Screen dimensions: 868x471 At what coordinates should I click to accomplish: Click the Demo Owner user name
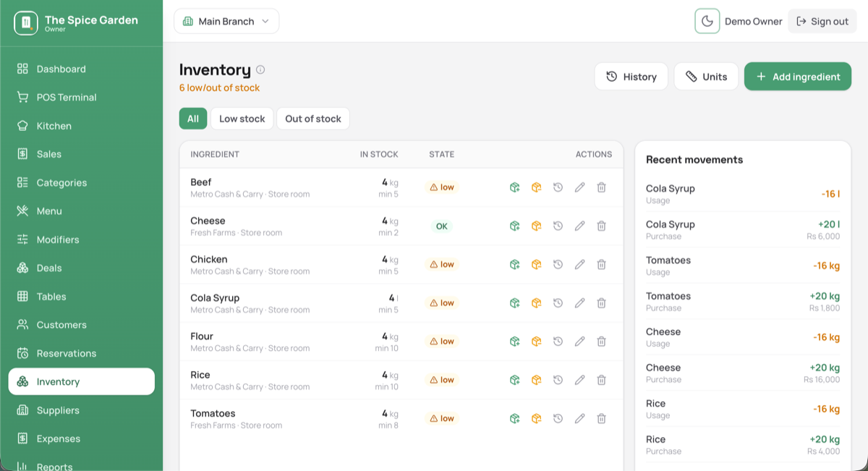[x=754, y=22]
